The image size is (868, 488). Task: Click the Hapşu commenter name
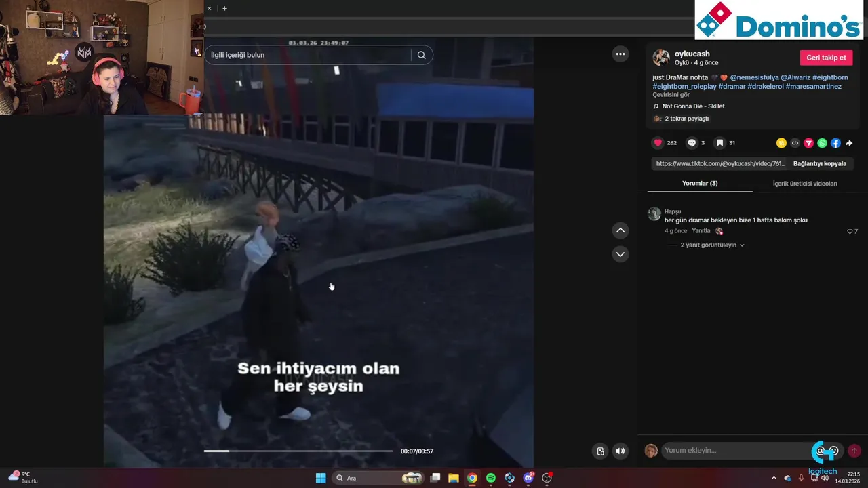point(673,212)
